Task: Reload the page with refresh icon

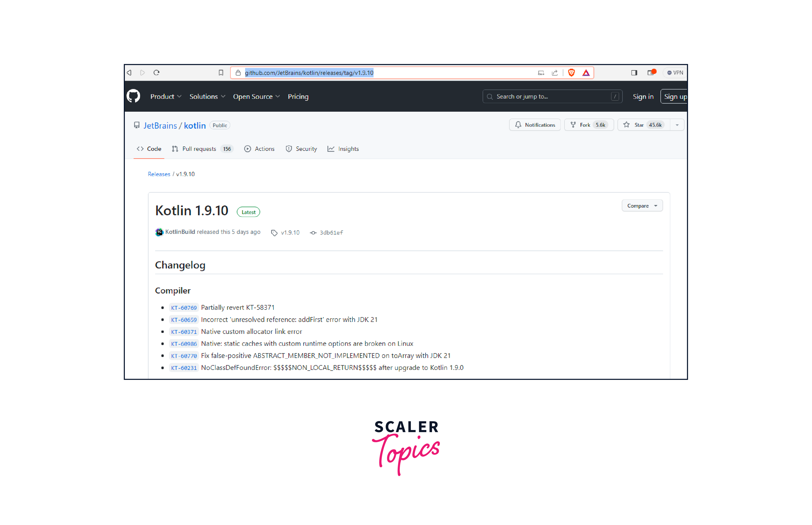Action: coord(157,73)
